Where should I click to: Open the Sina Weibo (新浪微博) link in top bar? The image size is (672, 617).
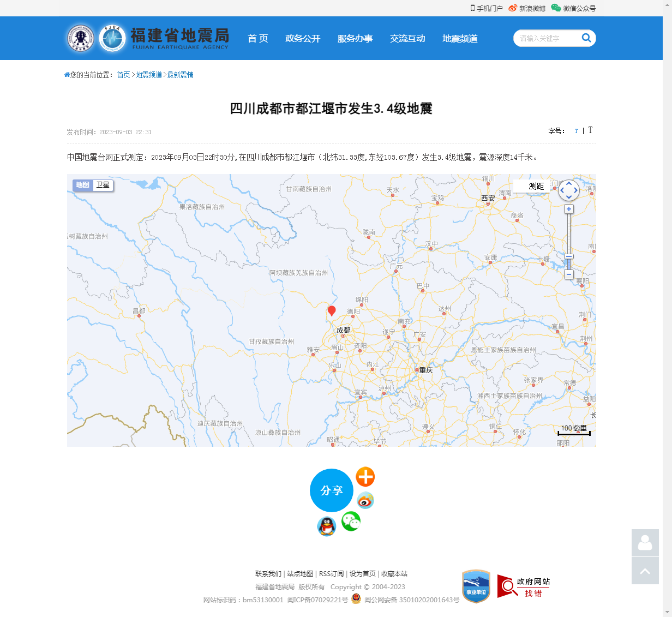[x=527, y=8]
